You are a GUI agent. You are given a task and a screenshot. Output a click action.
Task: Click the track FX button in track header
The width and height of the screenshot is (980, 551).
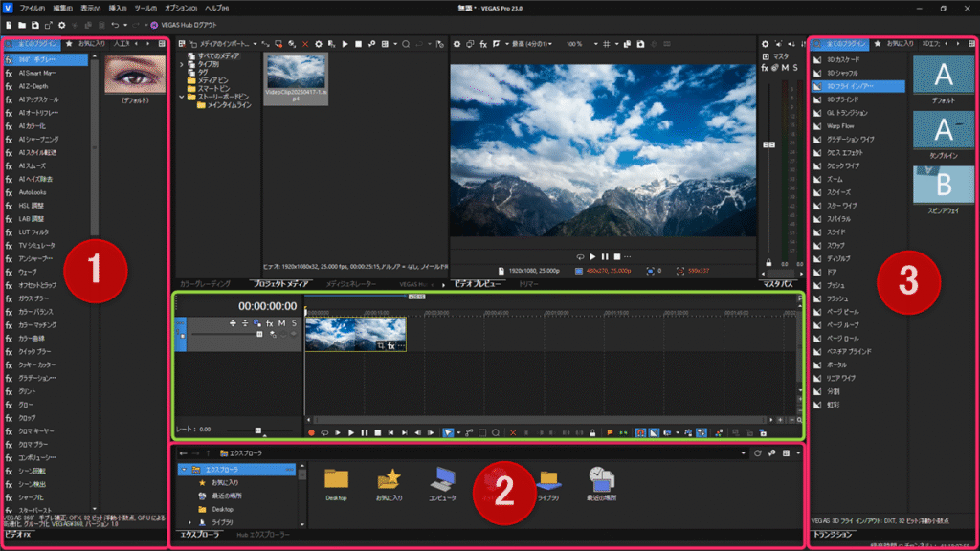[x=270, y=323]
